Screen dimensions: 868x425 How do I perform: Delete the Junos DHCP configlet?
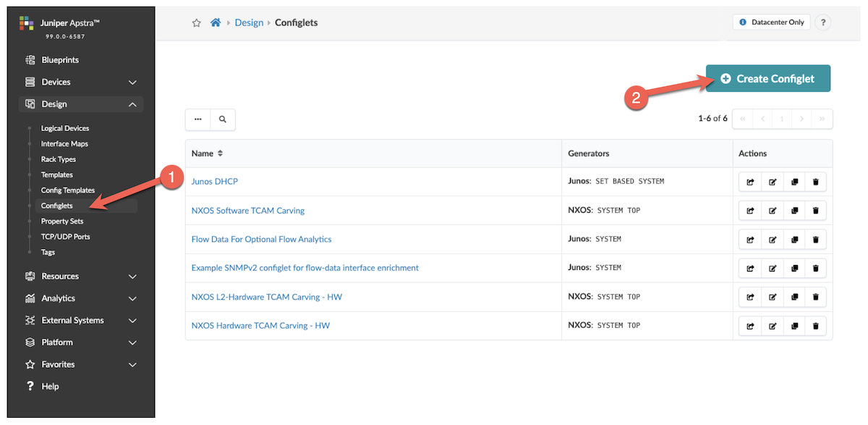(x=815, y=182)
